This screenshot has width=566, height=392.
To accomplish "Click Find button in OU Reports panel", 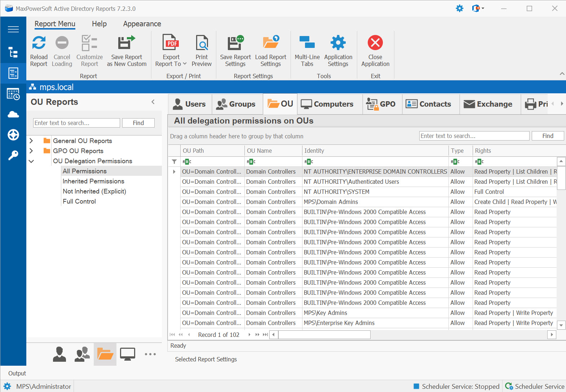I will pyautogui.click(x=138, y=123).
